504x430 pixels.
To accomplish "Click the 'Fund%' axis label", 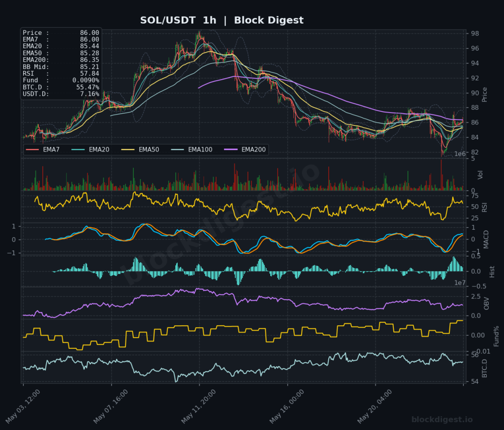I will (496, 336).
